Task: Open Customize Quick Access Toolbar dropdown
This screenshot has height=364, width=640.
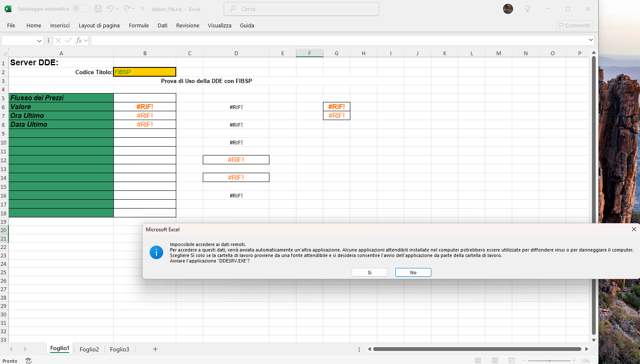Action: [x=143, y=9]
